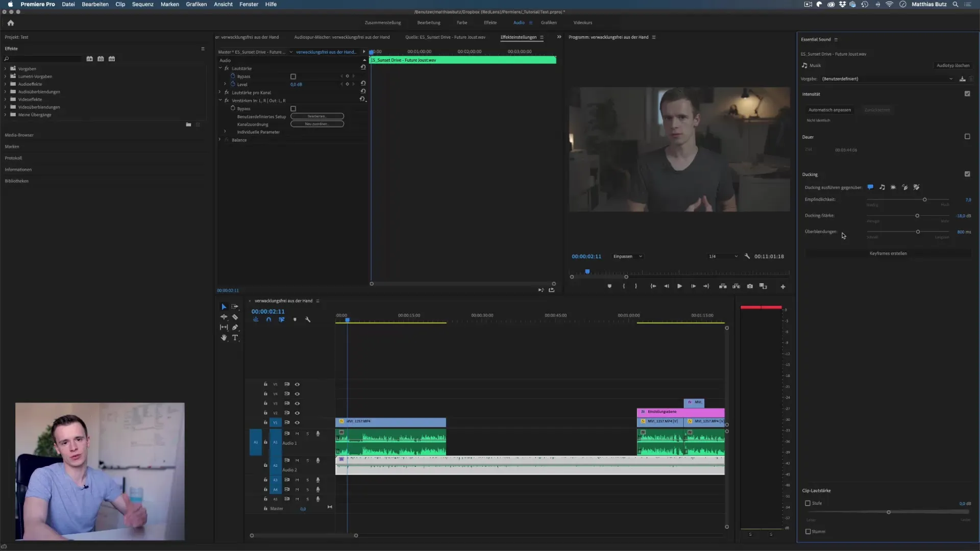Viewport: 980px width, 551px height.
Task: Duck against dialogue clips icon
Action: click(x=870, y=187)
